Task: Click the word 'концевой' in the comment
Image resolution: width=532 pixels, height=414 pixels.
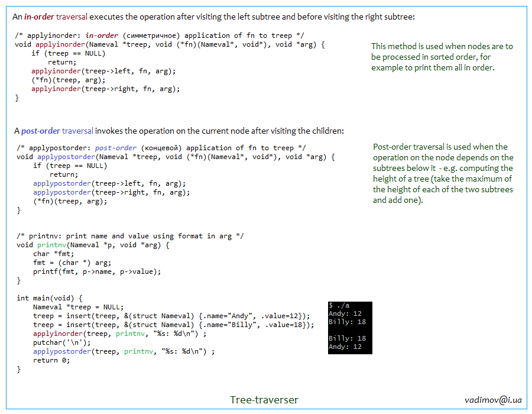Action: [x=161, y=148]
